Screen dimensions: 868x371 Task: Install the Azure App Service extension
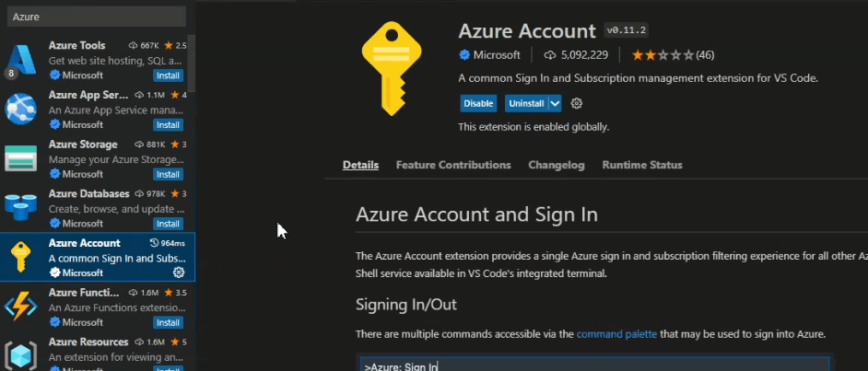168,125
